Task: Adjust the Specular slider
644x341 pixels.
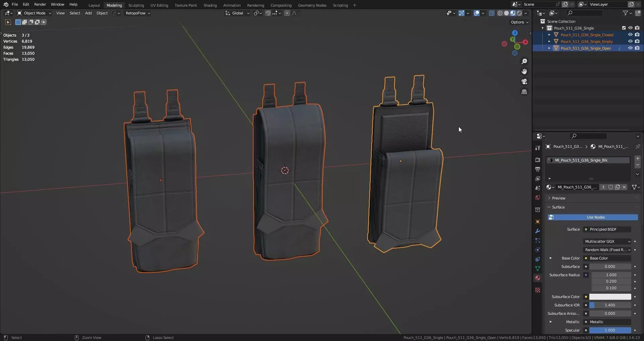Action: point(610,330)
